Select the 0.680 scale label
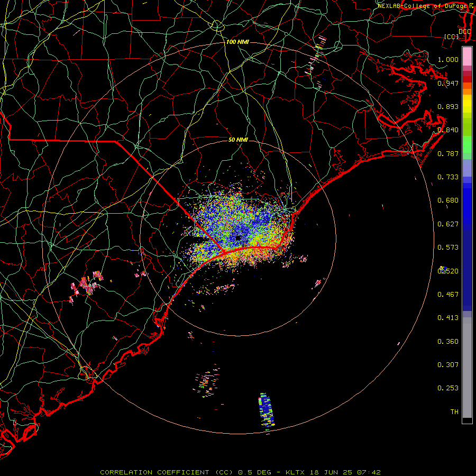The height and width of the screenshot is (476, 476). pyautogui.click(x=448, y=200)
